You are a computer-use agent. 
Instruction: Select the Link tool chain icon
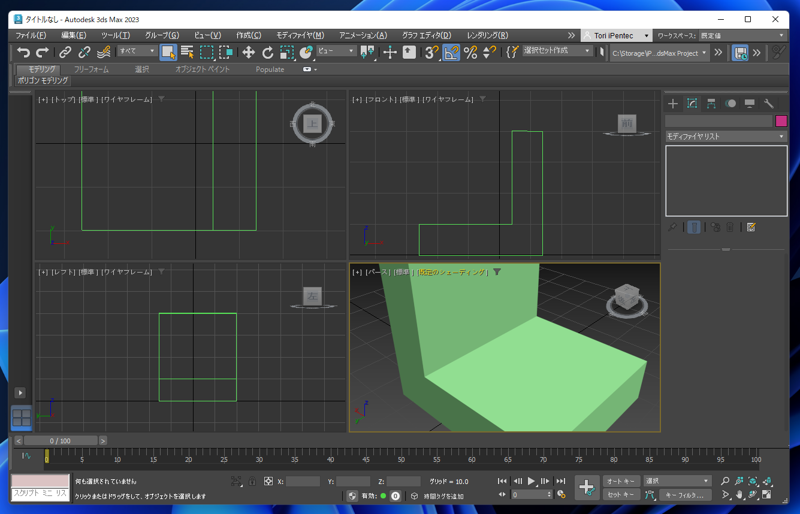(65, 52)
